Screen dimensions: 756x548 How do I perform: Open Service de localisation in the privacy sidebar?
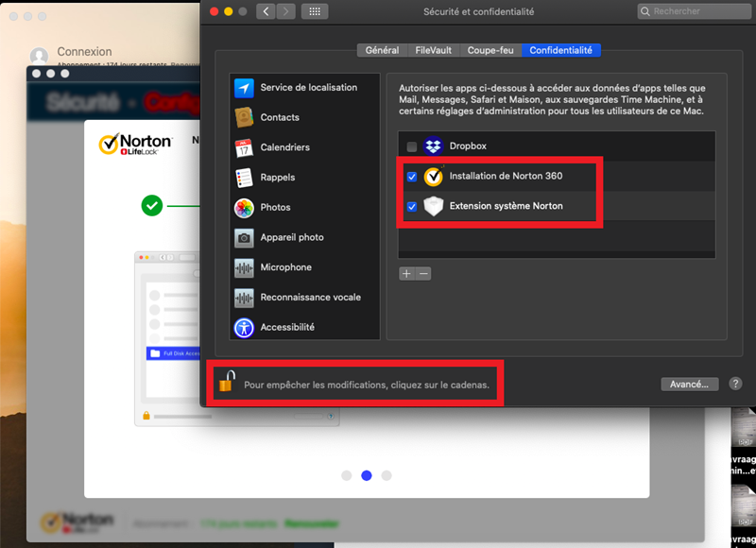tap(304, 88)
